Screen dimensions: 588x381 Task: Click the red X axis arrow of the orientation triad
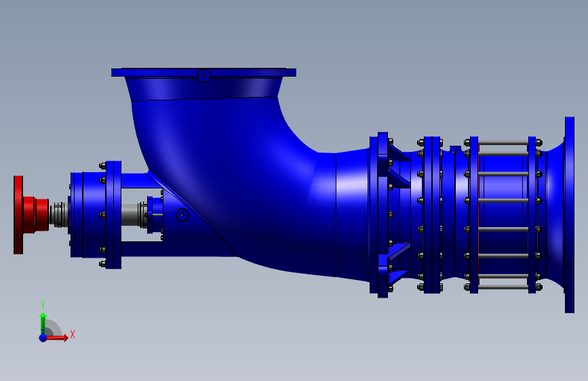point(56,338)
